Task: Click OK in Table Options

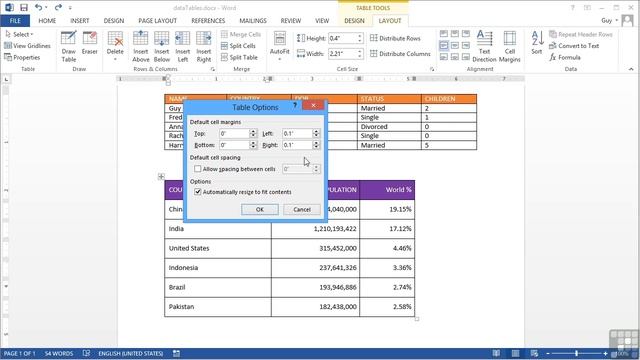Action: tap(260, 209)
